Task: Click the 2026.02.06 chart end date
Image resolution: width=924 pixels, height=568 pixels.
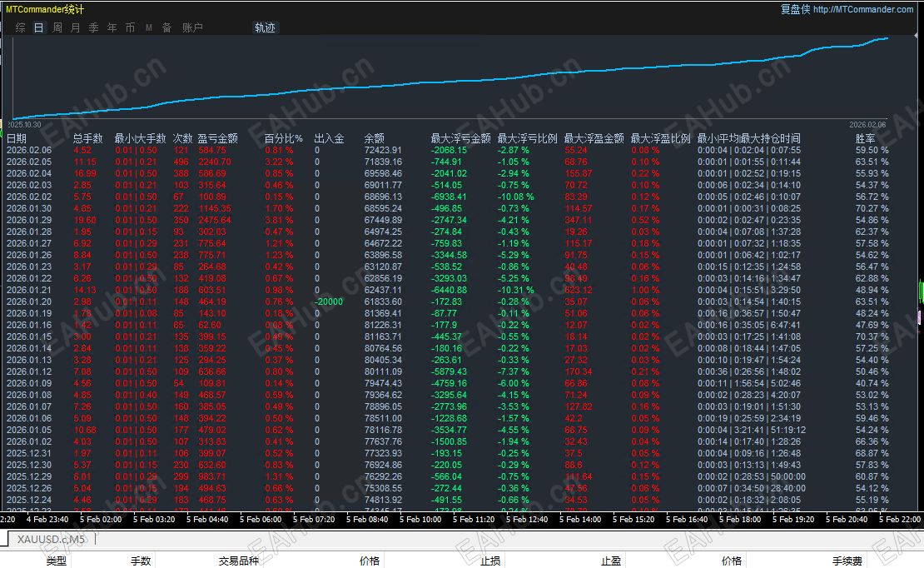Action: pos(867,125)
